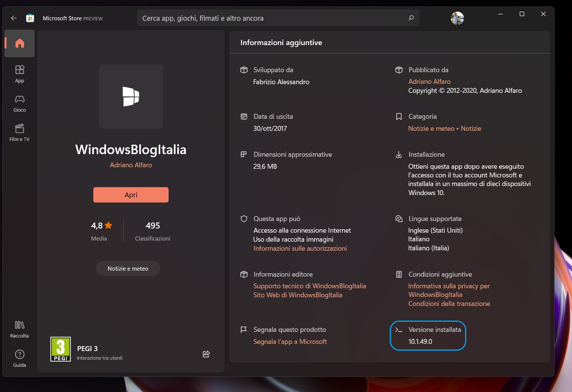Open Film e TV section
This screenshot has width=572, height=392.
point(20,133)
